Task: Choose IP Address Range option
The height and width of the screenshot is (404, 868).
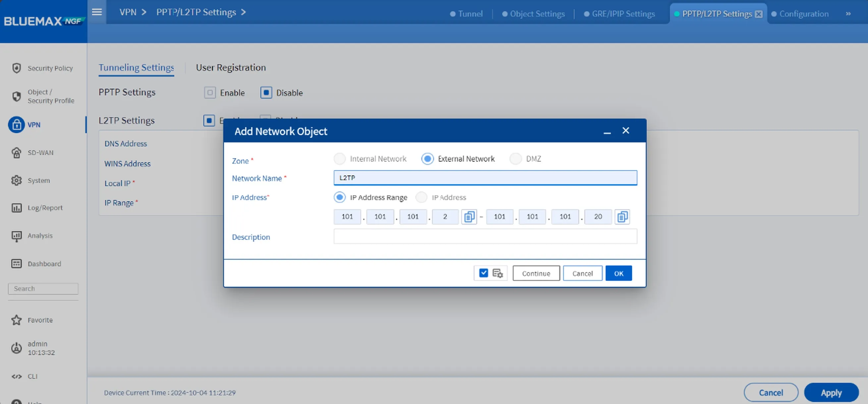Action: click(x=340, y=197)
